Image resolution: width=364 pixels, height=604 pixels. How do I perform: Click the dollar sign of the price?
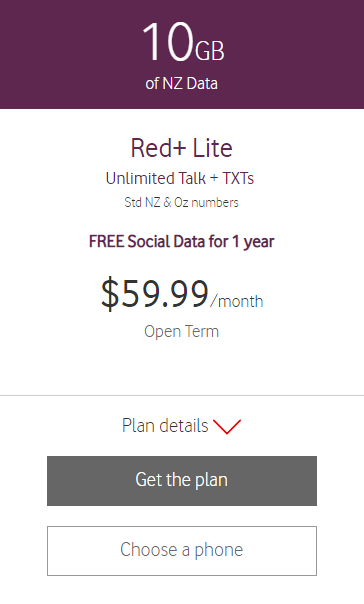110,294
